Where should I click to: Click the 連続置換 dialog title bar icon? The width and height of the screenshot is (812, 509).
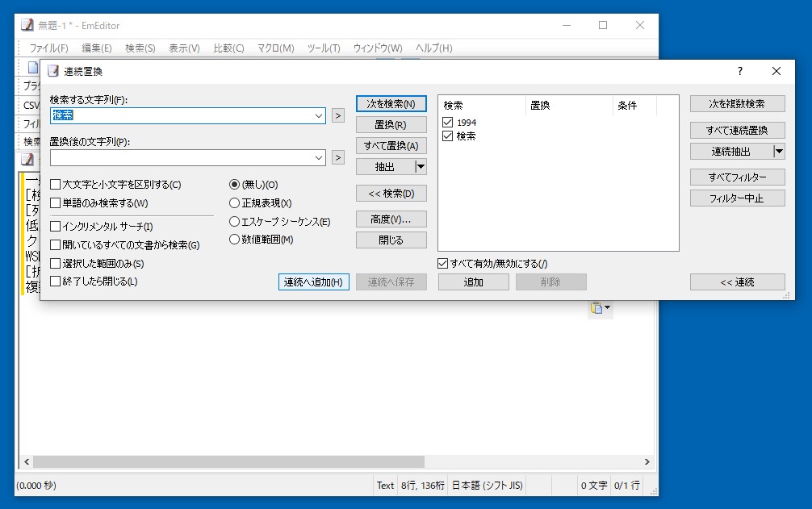pos(52,71)
